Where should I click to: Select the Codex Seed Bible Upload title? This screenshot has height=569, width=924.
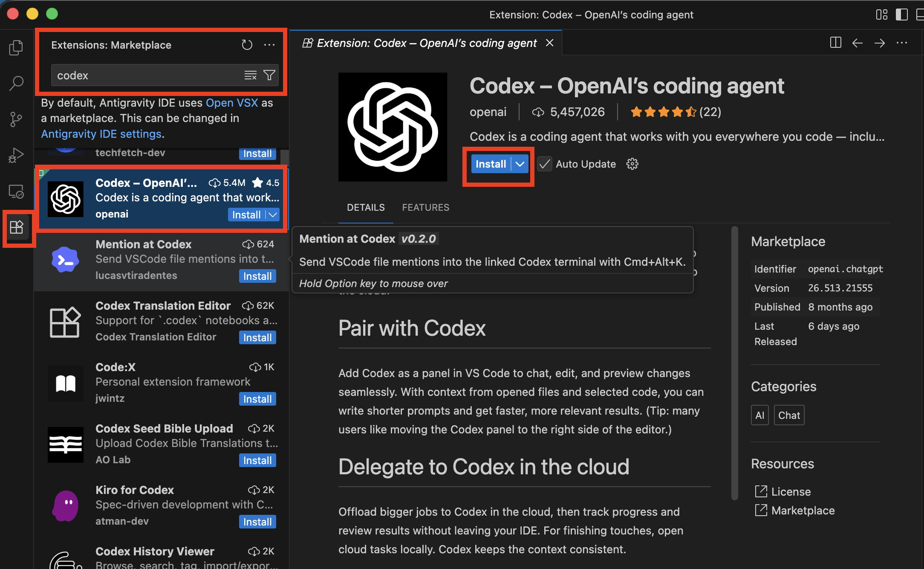pos(164,429)
